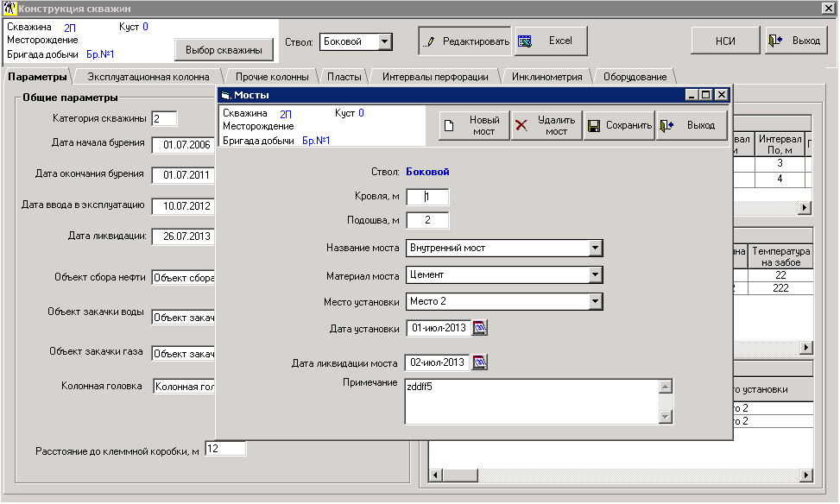Click the Сохранить button label
The height and width of the screenshot is (504, 840).
(x=628, y=125)
